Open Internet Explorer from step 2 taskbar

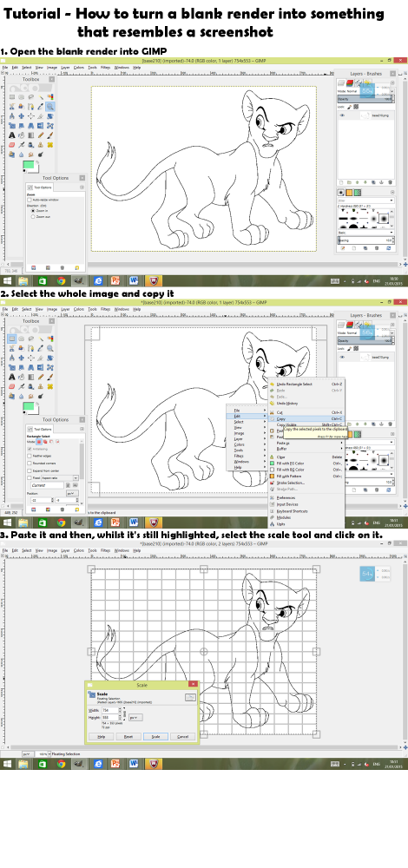pos(98,522)
